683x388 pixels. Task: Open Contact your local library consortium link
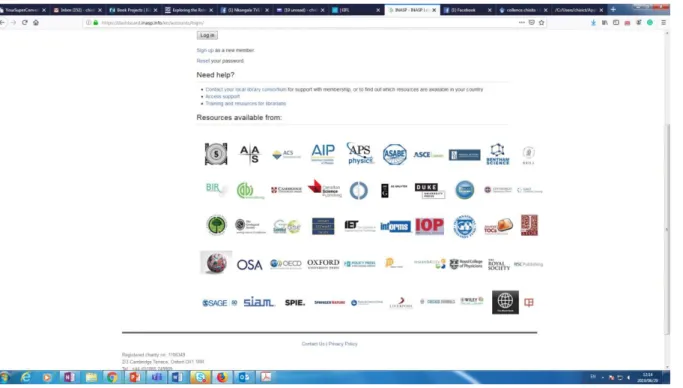pyautogui.click(x=246, y=90)
